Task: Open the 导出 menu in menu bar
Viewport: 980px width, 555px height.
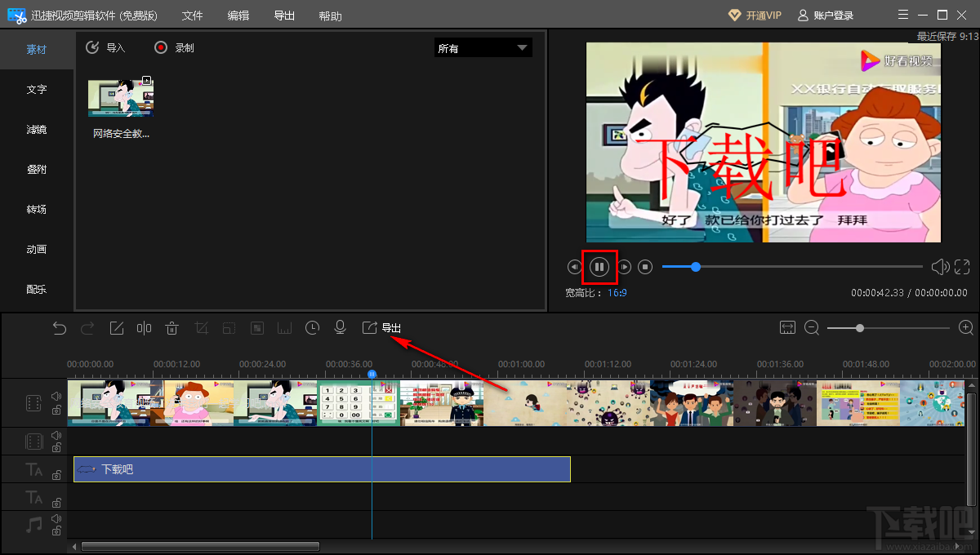Action: click(x=284, y=16)
